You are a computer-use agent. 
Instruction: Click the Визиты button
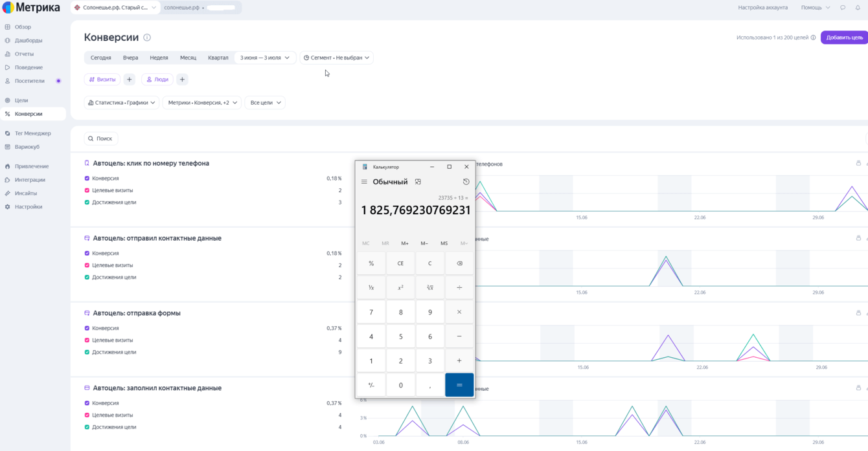102,80
